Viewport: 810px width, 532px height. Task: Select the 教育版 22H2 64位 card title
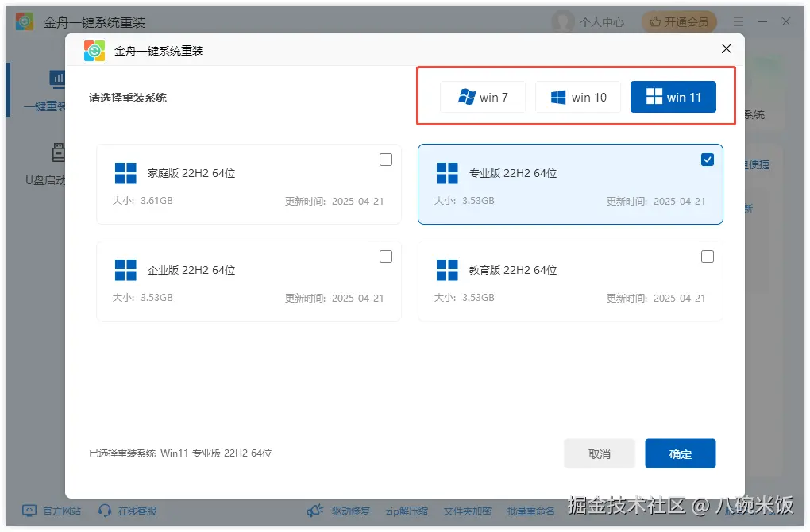point(513,270)
